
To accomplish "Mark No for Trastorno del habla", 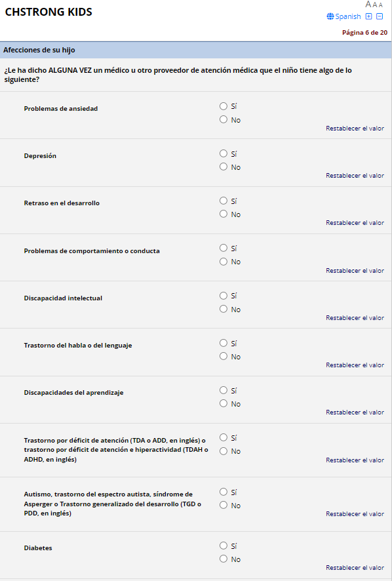I will [223, 356].
